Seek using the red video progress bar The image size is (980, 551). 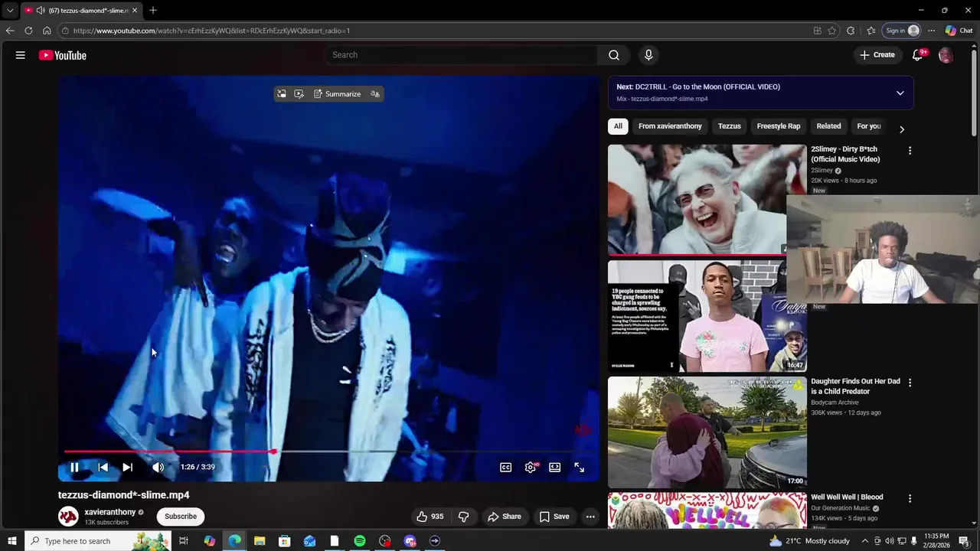328,452
